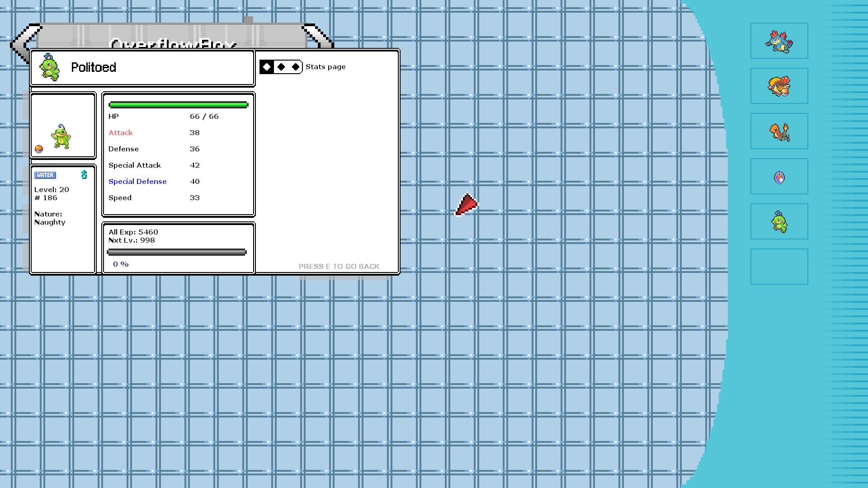Select the Charmander party slot

[x=779, y=131]
